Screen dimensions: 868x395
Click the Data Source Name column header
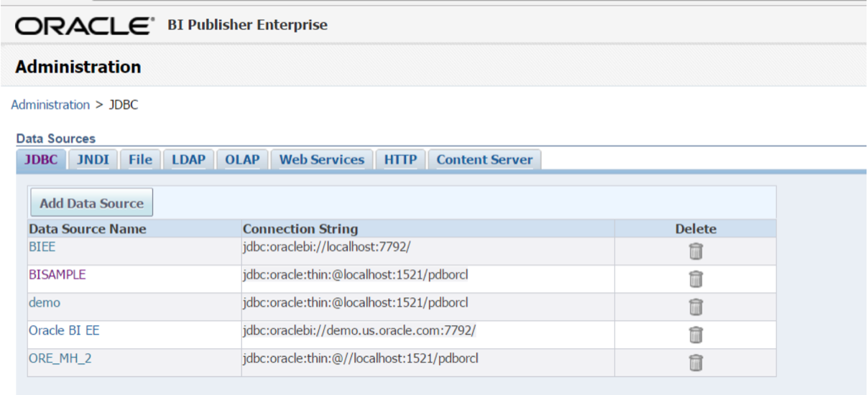[87, 229]
